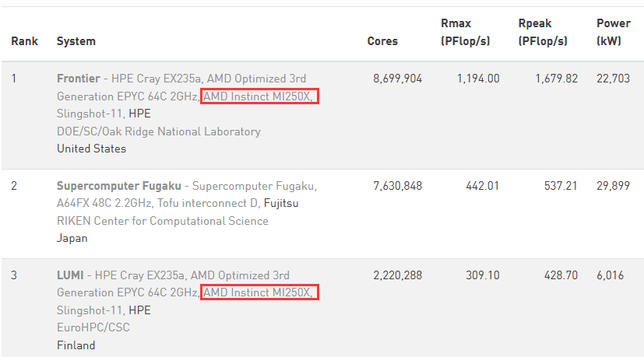Click the Power (kW) column header
644x357 pixels.
[613, 33]
